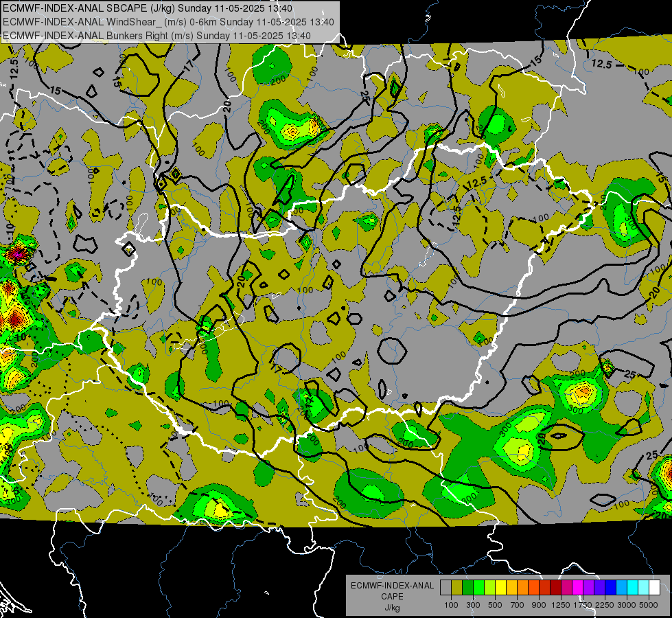Click the olive legend swatch after 100
Screen dimensions: 672x618
pyautogui.click(x=457, y=588)
